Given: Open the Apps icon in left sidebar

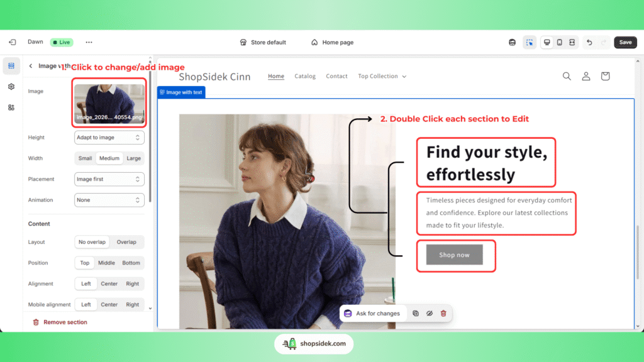Looking at the screenshot, I should tap(11, 107).
